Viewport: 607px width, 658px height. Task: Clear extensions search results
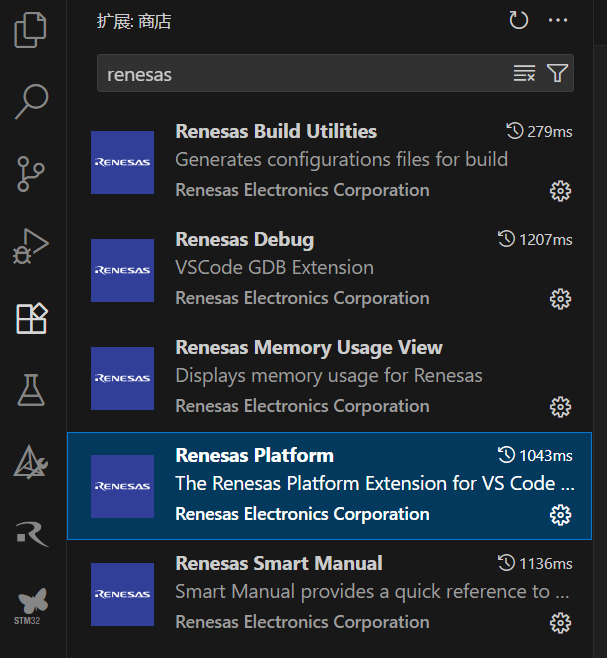click(524, 73)
